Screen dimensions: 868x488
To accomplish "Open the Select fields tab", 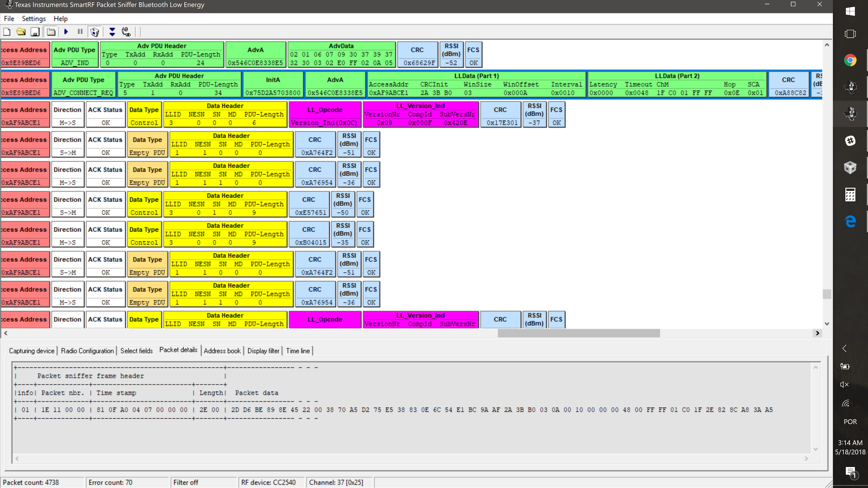I will pos(136,350).
